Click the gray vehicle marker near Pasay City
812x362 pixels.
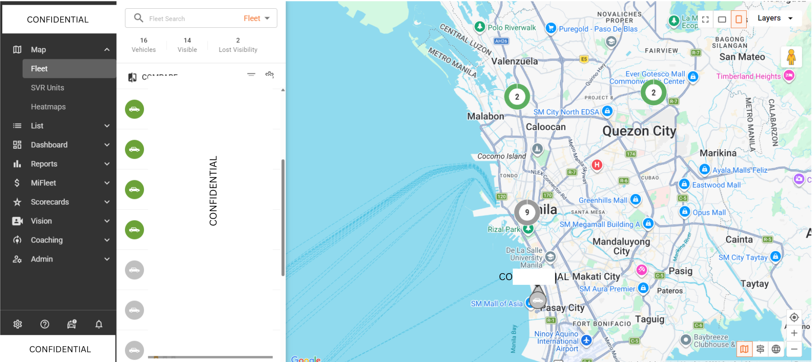[537, 300]
